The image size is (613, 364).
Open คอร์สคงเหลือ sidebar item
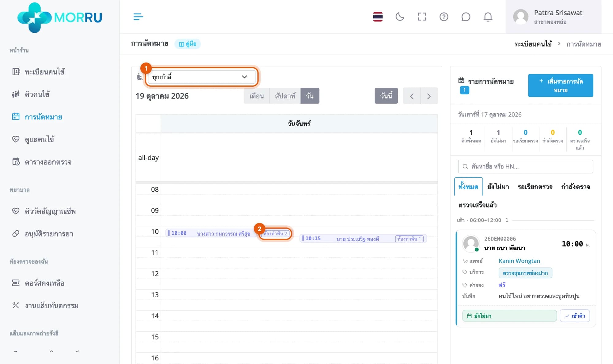44,283
